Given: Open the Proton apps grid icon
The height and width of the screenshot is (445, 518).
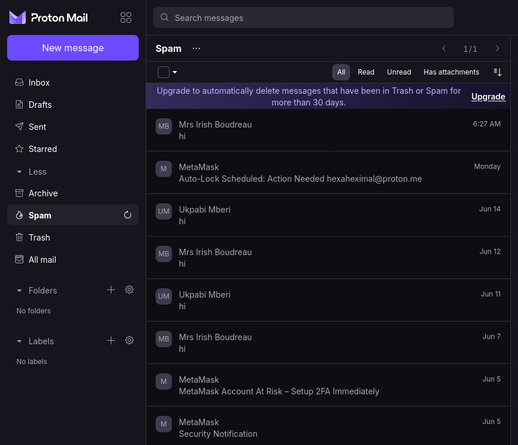Looking at the screenshot, I should 126,18.
